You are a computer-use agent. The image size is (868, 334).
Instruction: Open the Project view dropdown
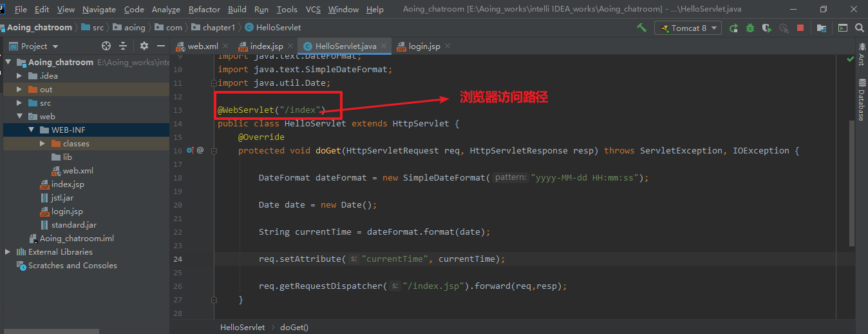click(34, 46)
